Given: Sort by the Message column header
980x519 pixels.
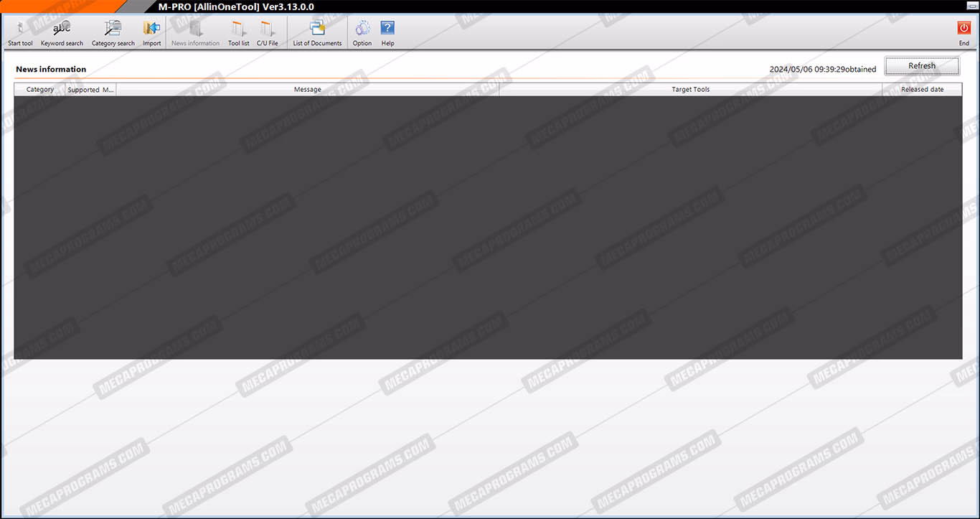Looking at the screenshot, I should (x=308, y=90).
